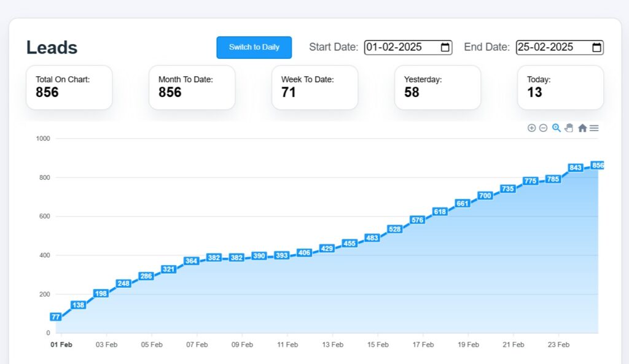This screenshot has width=629, height=364.
Task: Enable the panning hand tool
Action: tap(569, 128)
